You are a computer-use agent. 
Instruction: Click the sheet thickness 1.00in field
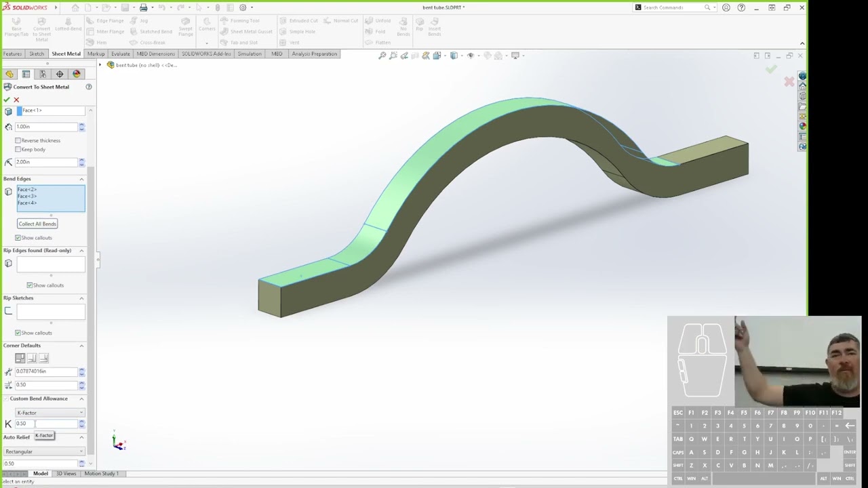pyautogui.click(x=46, y=127)
